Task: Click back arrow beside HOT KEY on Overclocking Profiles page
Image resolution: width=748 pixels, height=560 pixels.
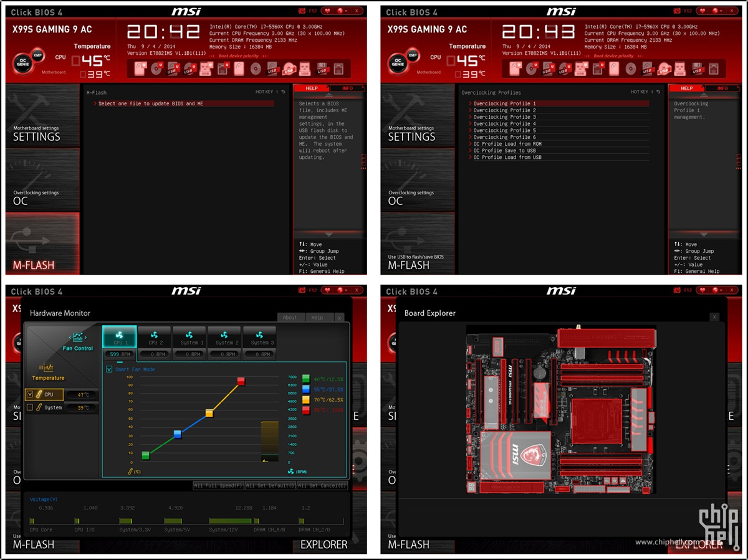Action: (x=658, y=92)
